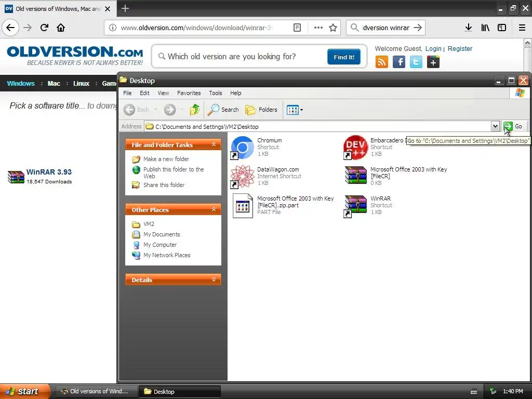The width and height of the screenshot is (532, 399).
Task: Click the plus share icon on OldVersion
Action: [433, 62]
